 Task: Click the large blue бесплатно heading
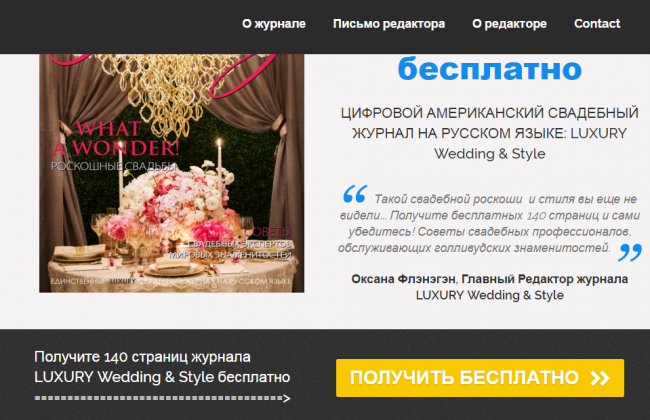click(490, 68)
